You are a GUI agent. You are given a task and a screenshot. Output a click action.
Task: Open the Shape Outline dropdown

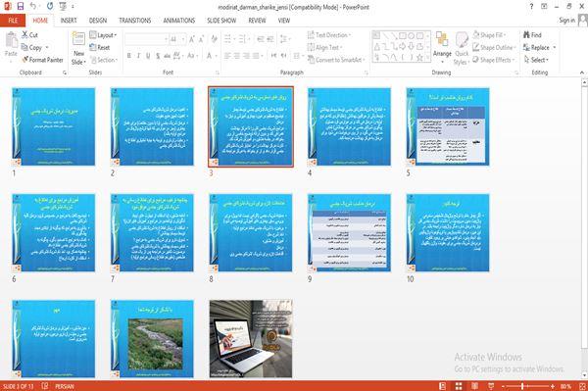(494, 47)
